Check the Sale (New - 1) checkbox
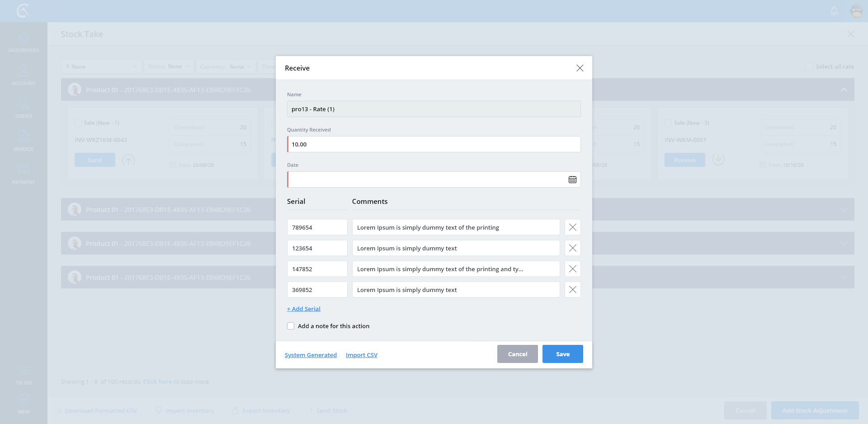 [x=78, y=123]
